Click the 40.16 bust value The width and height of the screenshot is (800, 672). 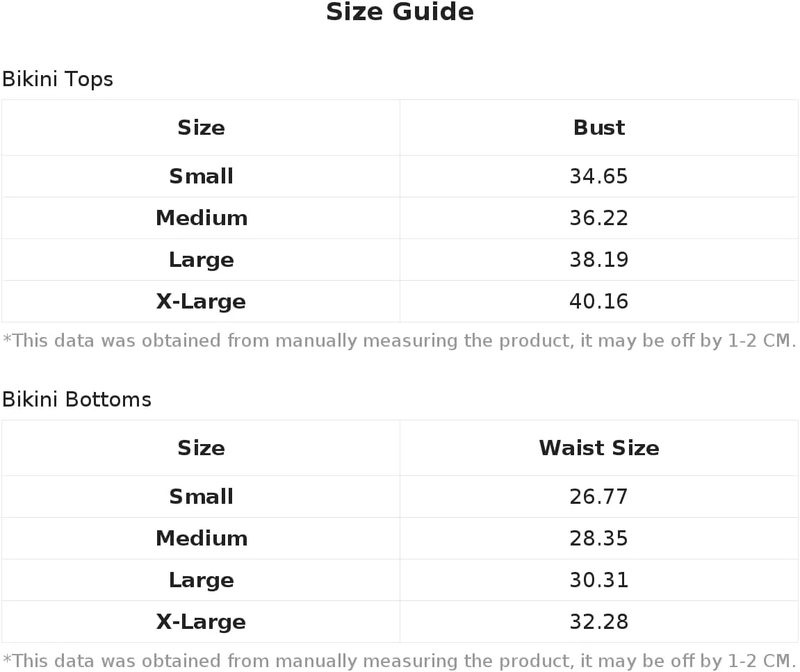coord(599,302)
